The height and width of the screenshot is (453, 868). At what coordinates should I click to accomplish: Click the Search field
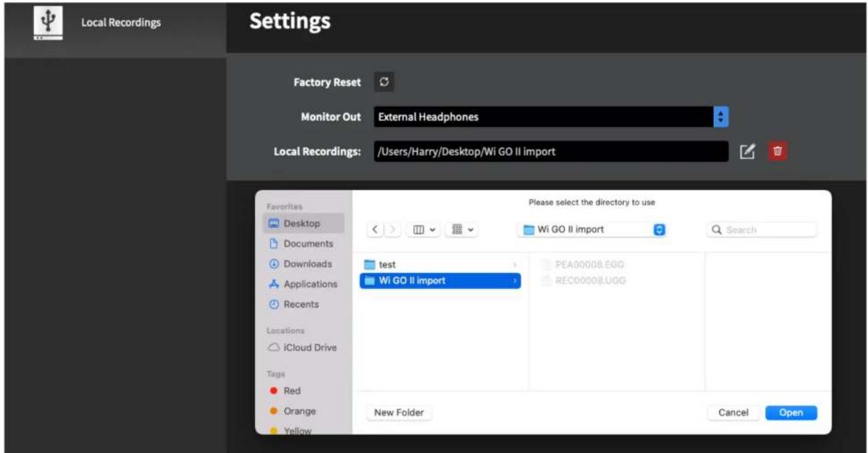point(762,230)
